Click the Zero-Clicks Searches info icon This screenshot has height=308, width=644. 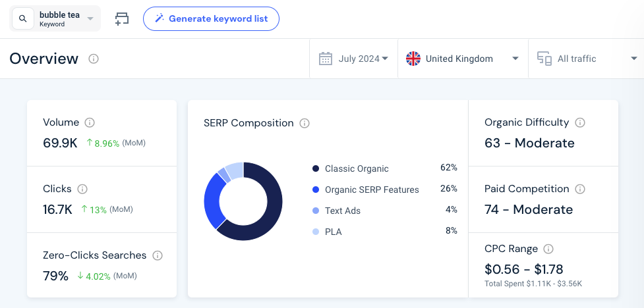tap(158, 255)
